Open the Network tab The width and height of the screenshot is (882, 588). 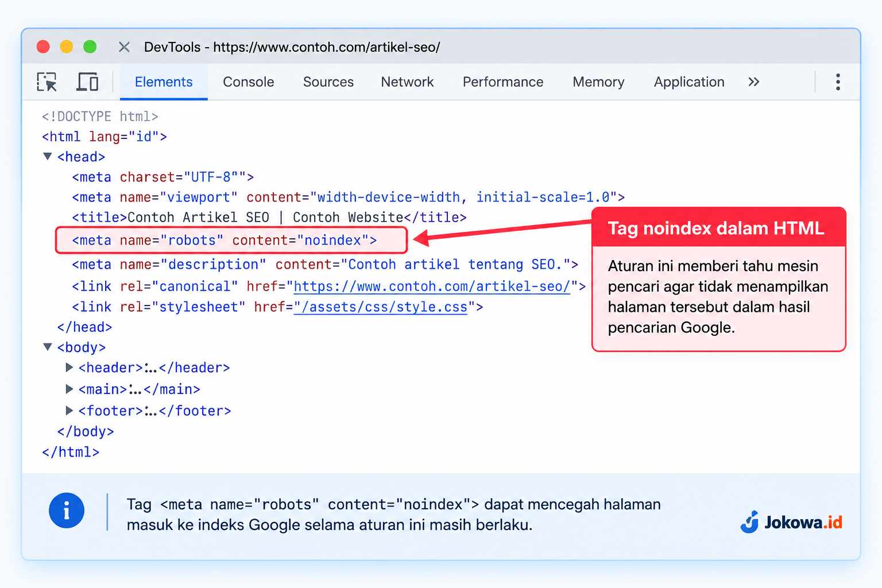(x=407, y=82)
